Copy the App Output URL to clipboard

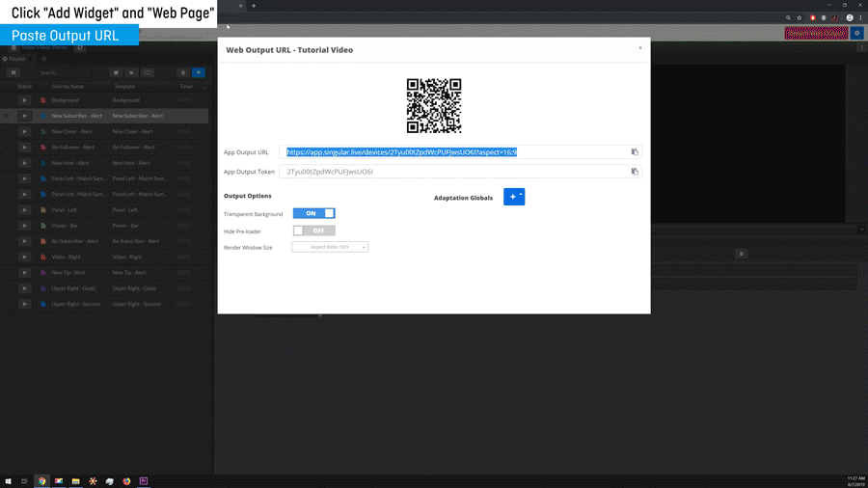click(x=635, y=152)
